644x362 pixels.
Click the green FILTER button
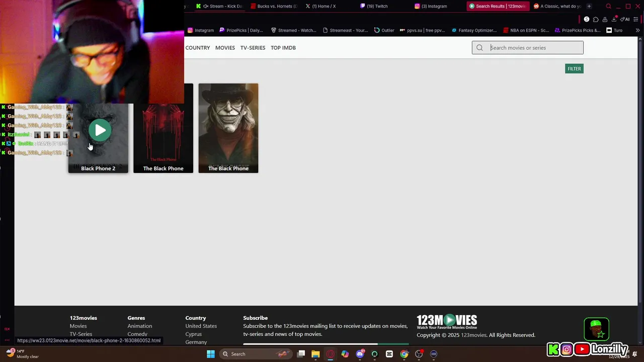click(574, 69)
